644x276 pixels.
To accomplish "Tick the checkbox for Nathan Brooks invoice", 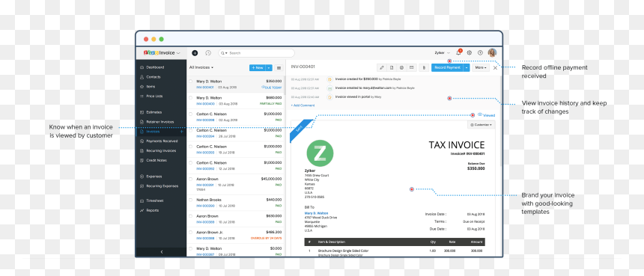I will point(190,200).
